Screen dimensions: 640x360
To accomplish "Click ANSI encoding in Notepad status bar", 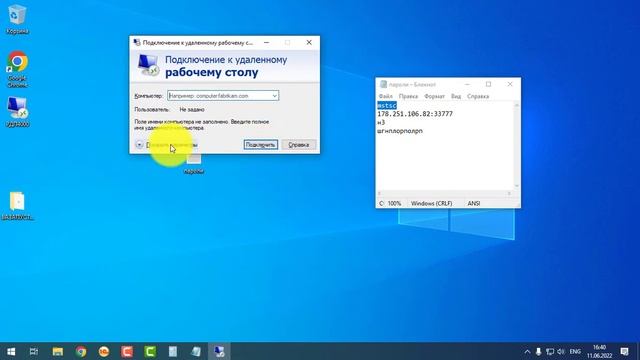I will click(473, 203).
